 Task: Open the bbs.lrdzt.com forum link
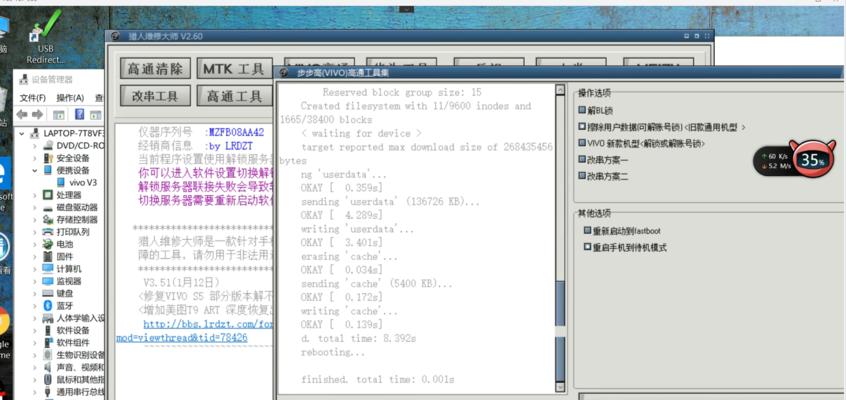(x=209, y=324)
